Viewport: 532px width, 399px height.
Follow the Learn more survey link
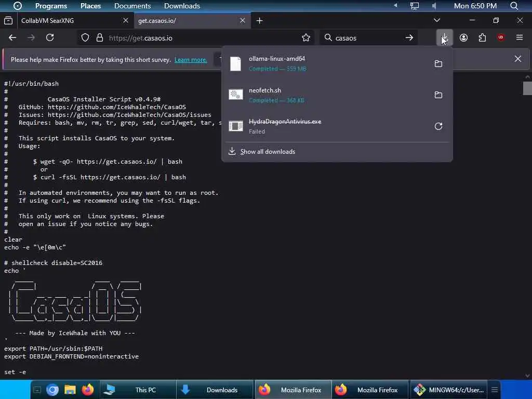(190, 60)
